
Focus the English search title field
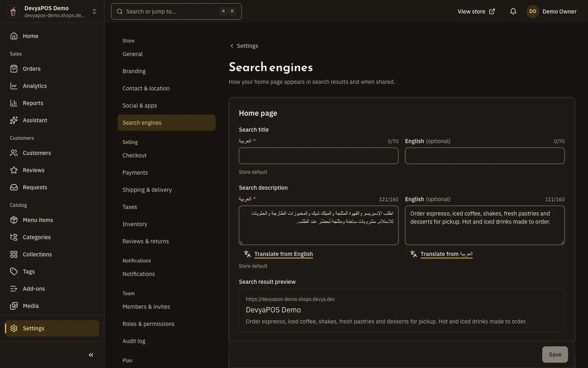(485, 156)
